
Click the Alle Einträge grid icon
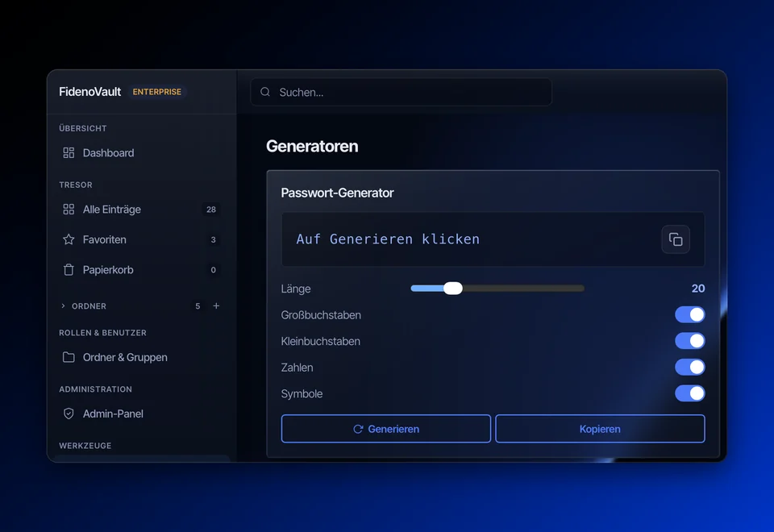click(x=69, y=210)
